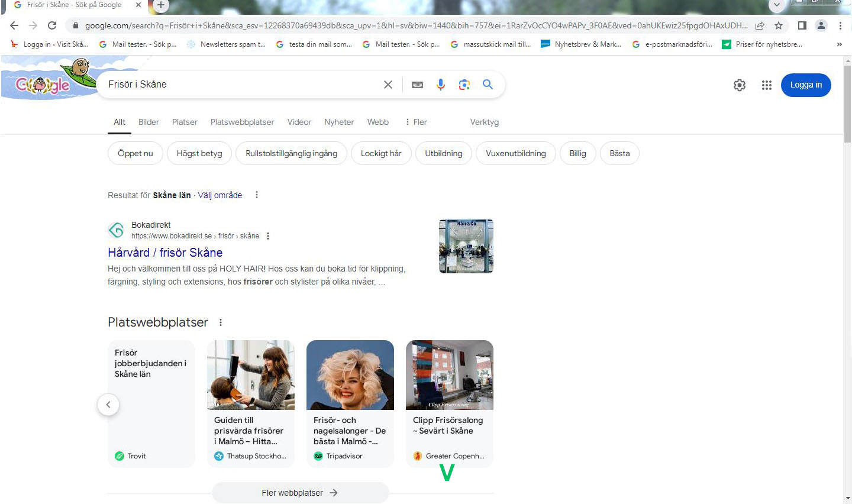This screenshot has width=852, height=504.
Task: Apply the Öppet nu filter chip
Action: pos(135,153)
